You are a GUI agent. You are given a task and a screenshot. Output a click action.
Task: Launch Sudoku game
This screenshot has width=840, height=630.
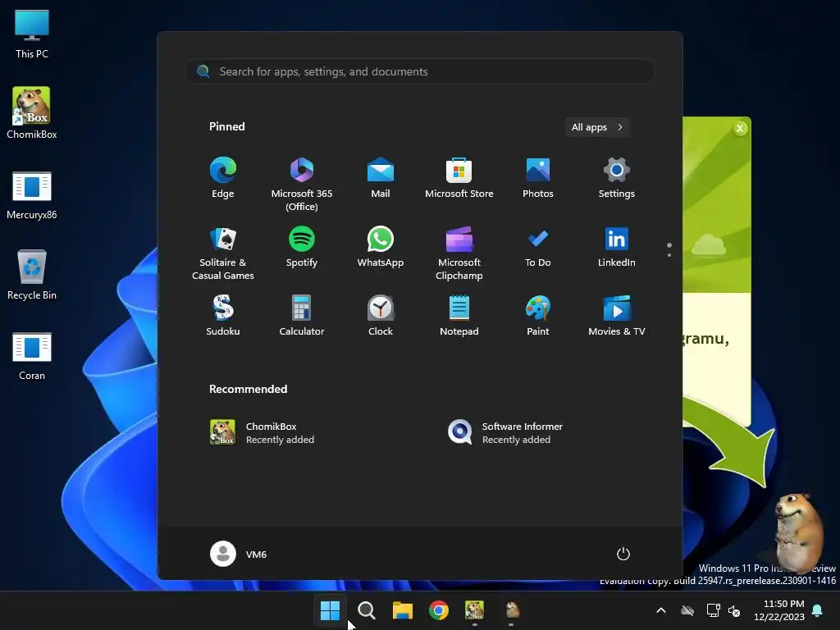click(223, 316)
